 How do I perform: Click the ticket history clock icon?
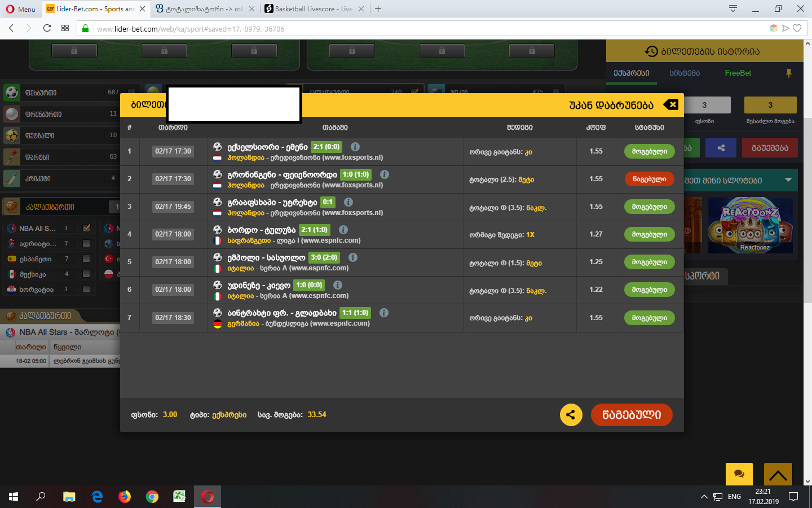pyautogui.click(x=651, y=51)
